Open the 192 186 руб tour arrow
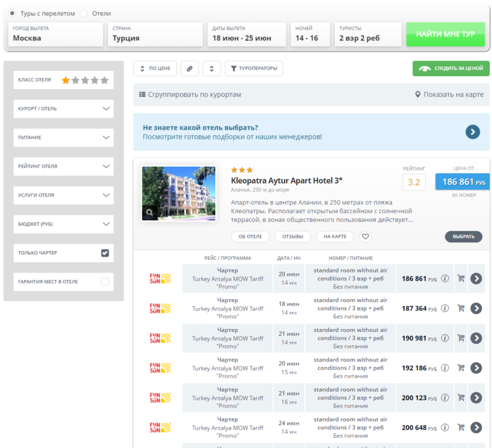492x448 pixels. point(476,368)
